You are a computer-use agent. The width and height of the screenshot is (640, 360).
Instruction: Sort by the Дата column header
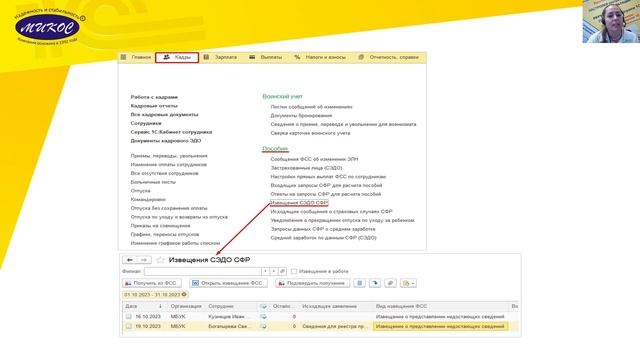[144, 307]
